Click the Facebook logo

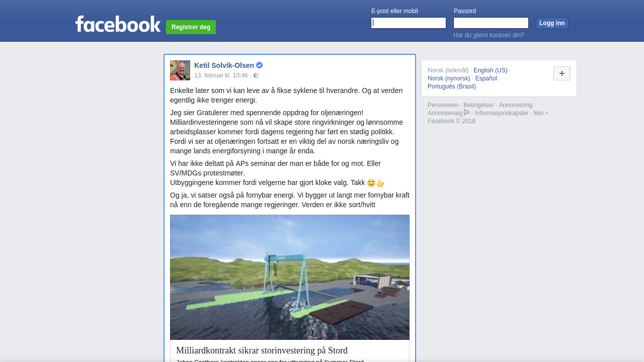tap(118, 24)
